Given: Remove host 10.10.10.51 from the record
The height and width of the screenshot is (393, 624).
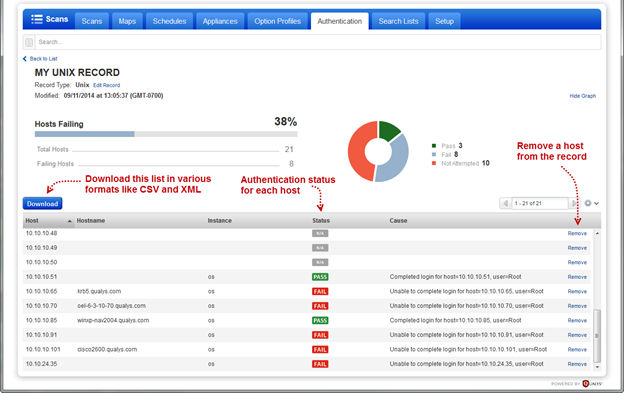Looking at the screenshot, I should click(x=577, y=277).
